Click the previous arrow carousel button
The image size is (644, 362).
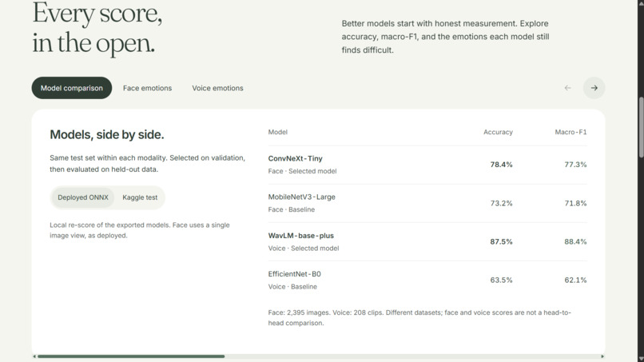(x=567, y=88)
